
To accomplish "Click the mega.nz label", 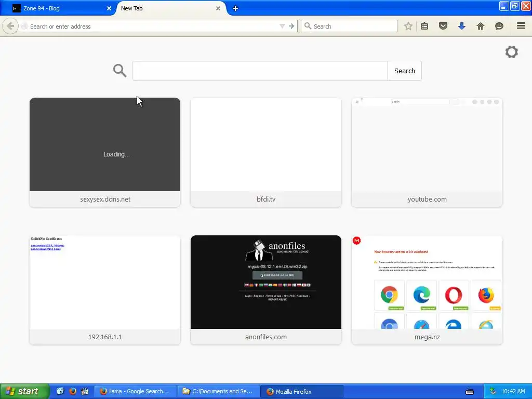I will click(427, 337).
